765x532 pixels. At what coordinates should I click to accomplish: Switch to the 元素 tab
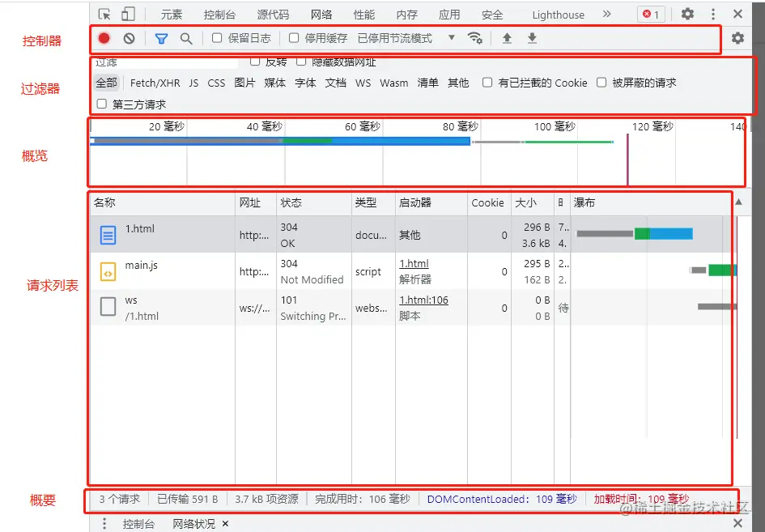172,15
